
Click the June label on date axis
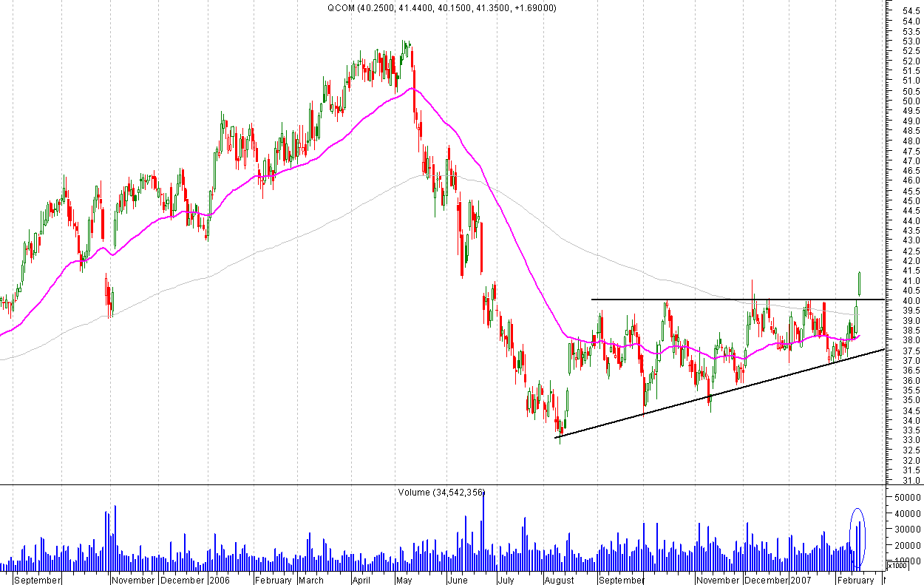pos(458,581)
